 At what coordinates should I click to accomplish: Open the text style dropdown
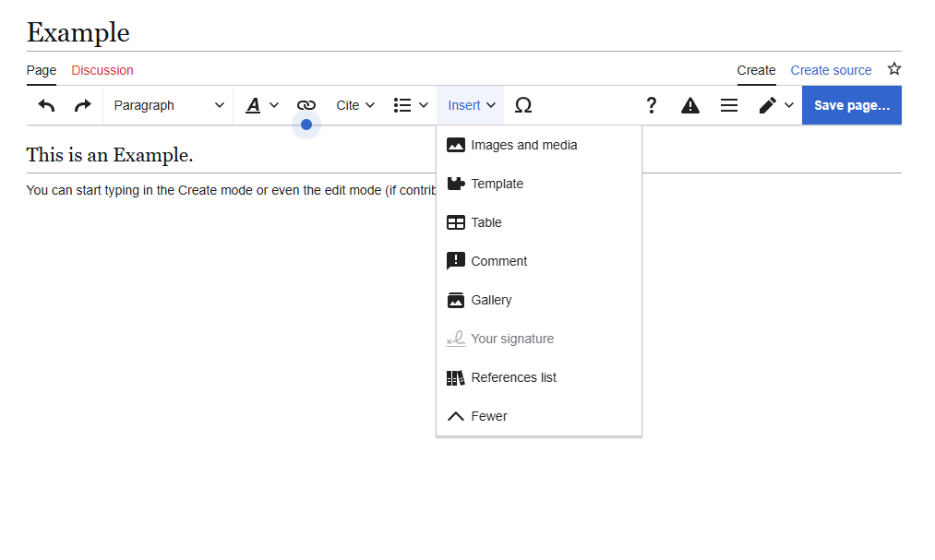(262, 105)
